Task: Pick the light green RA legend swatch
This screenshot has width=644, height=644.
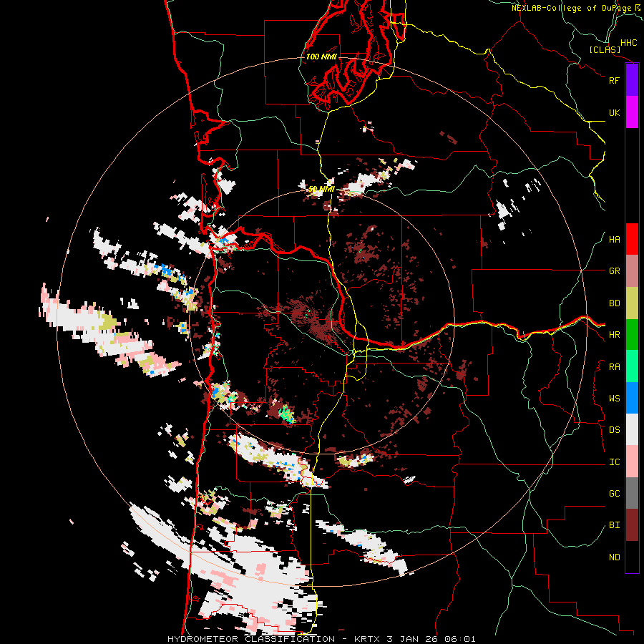Action: coord(632,366)
